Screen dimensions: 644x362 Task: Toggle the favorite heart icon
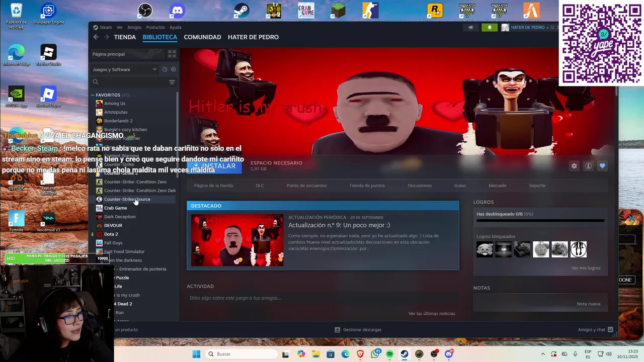coord(602,166)
